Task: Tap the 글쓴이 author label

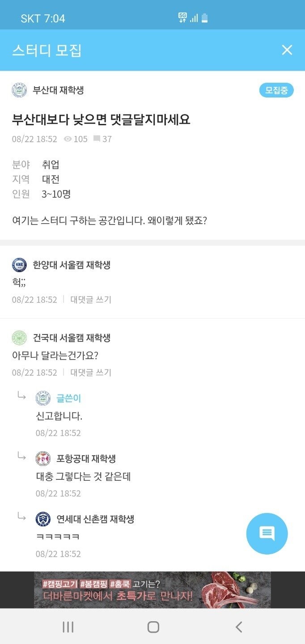Action: 69,398
